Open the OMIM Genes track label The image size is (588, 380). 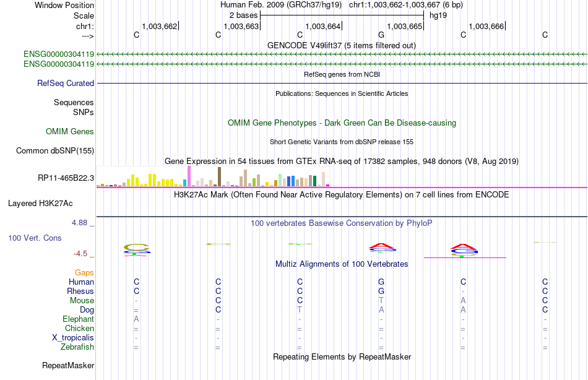pyautogui.click(x=69, y=131)
